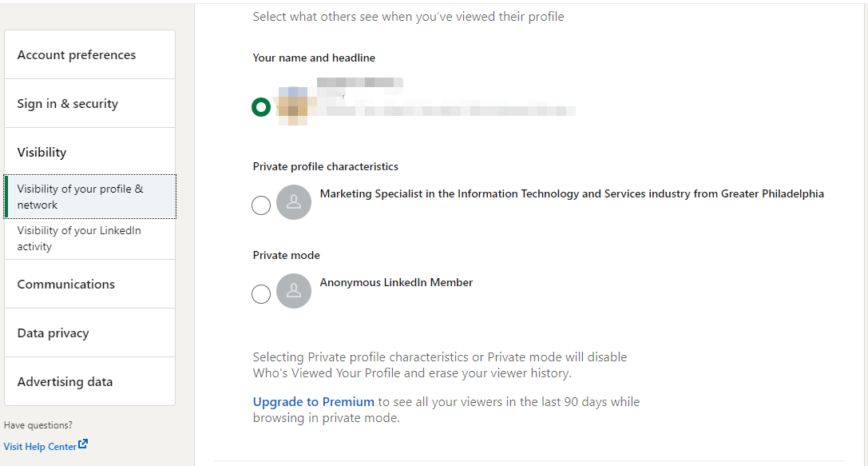This screenshot has width=868, height=466.
Task: Click the Marketing Specialist private characteristics description text
Action: point(572,193)
